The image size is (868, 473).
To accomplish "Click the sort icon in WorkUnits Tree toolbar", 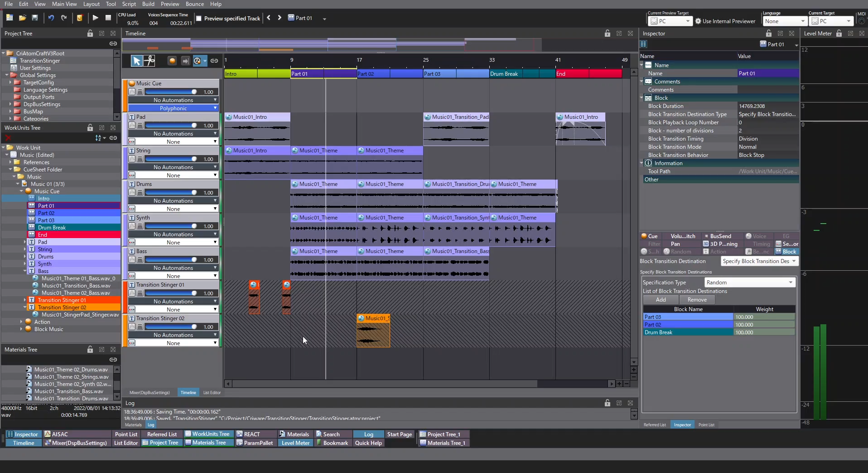I will [99, 138].
